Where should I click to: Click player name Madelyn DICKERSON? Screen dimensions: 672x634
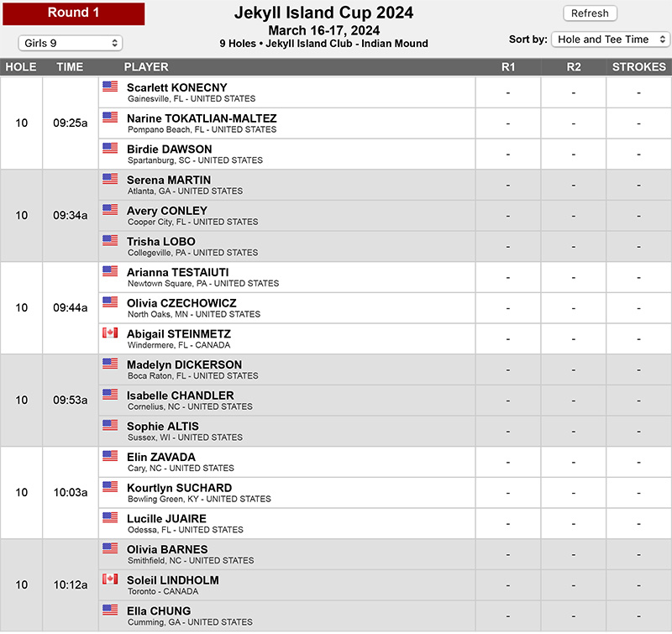[x=184, y=365]
